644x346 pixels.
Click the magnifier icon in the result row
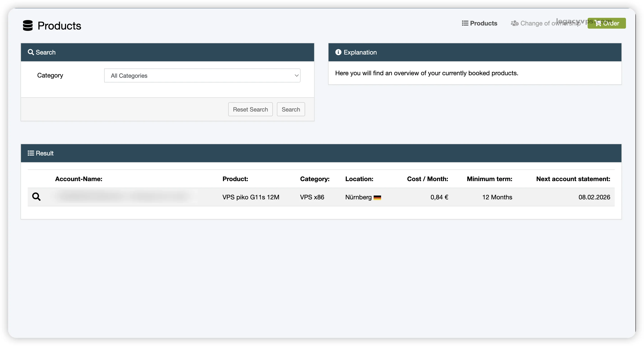coord(36,197)
